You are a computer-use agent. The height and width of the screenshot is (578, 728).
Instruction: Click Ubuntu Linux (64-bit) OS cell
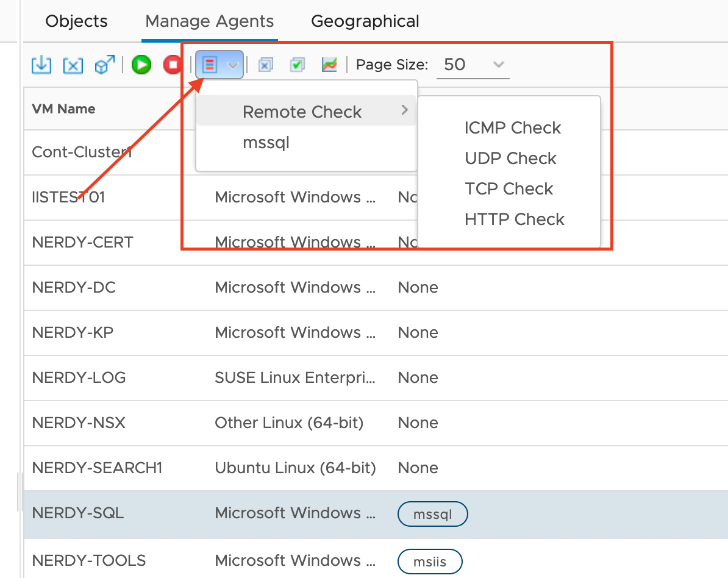click(295, 468)
